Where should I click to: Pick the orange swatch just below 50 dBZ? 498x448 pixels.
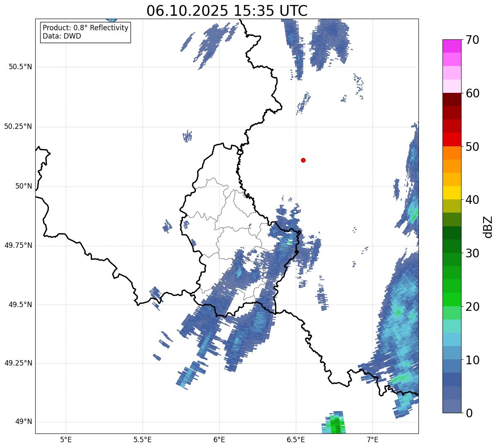click(452, 153)
